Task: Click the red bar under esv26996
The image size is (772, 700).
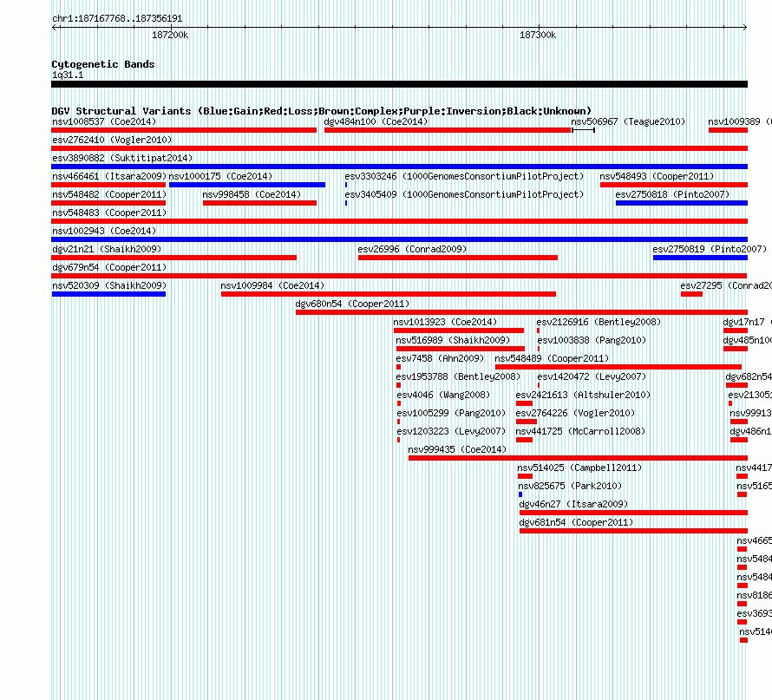Action: pyautogui.click(x=458, y=258)
